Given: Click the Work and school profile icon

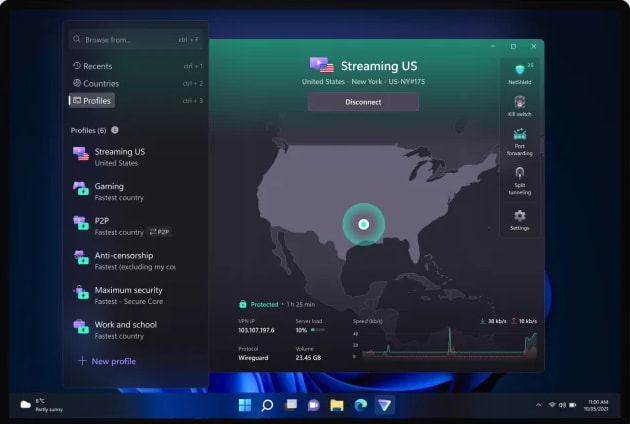Looking at the screenshot, I should [81, 326].
